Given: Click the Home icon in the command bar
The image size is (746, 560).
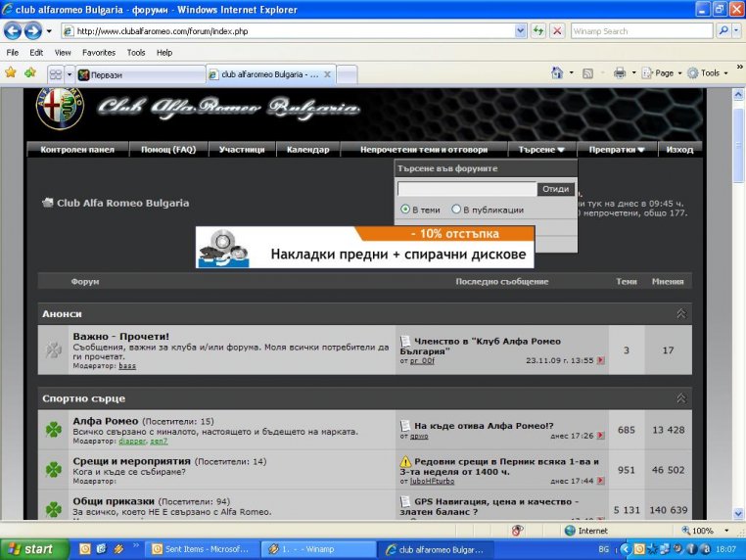Looking at the screenshot, I should pyautogui.click(x=557, y=73).
